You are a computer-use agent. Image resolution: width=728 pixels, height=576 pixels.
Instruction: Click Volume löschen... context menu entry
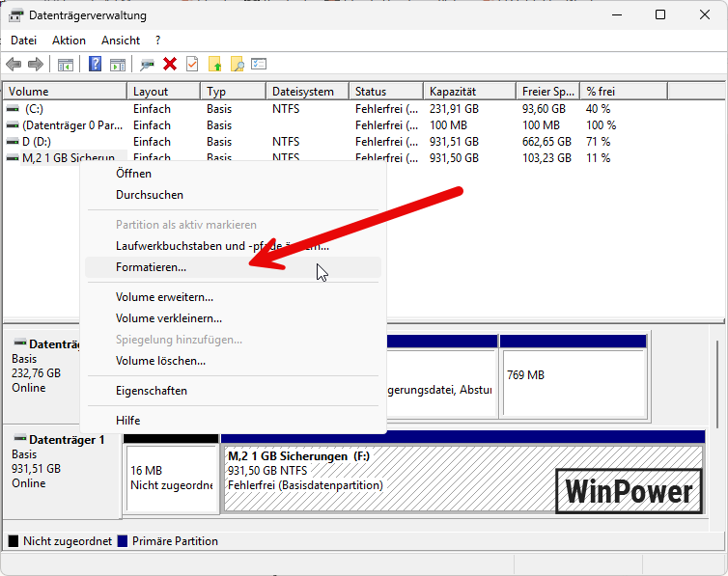[x=160, y=361]
